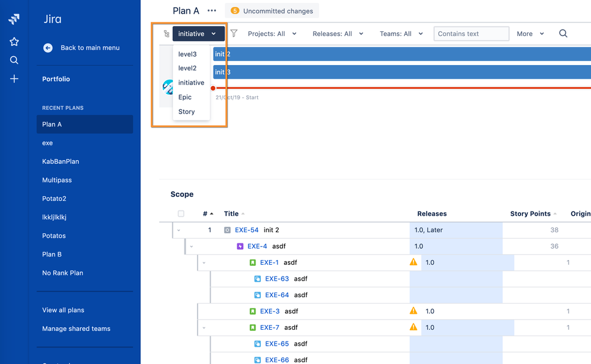
Task: Open search from left sidebar magnifier
Action: coord(14,60)
